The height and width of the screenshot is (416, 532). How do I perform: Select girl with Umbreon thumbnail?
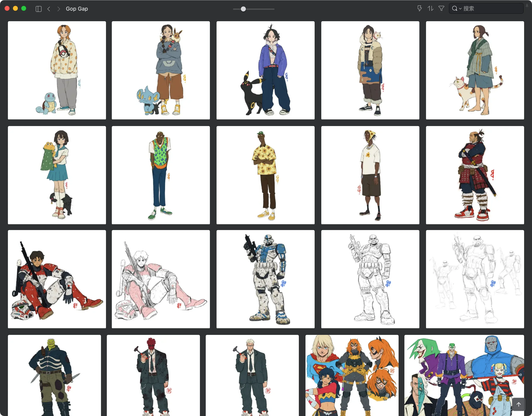(266, 70)
